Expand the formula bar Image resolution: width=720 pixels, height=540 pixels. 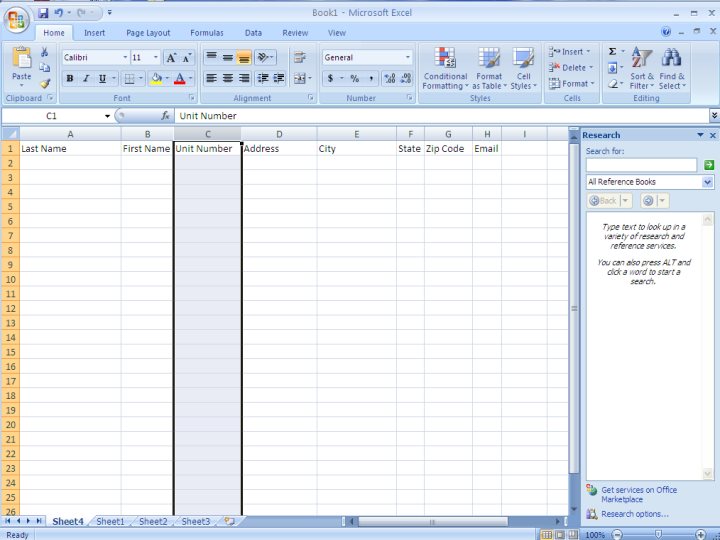714,116
